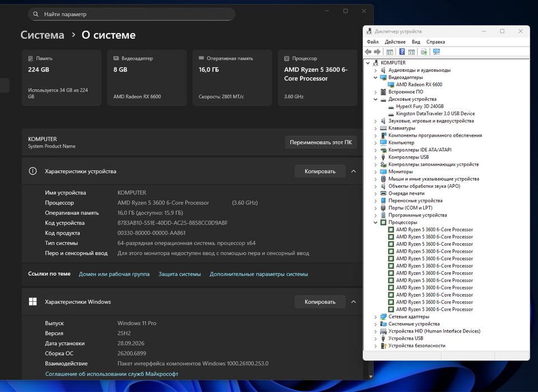Open the Действие menu
Viewport: 538px width, 392px height.
click(x=395, y=42)
